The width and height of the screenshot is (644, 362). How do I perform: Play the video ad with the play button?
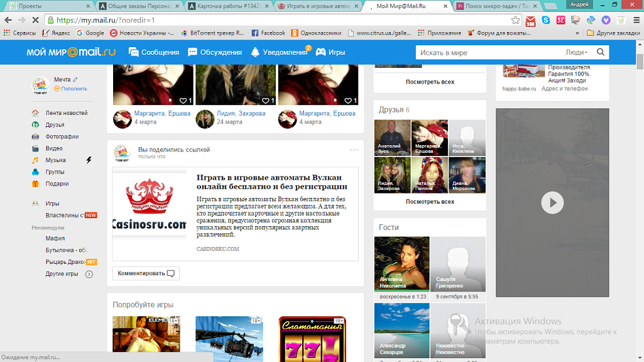(552, 202)
